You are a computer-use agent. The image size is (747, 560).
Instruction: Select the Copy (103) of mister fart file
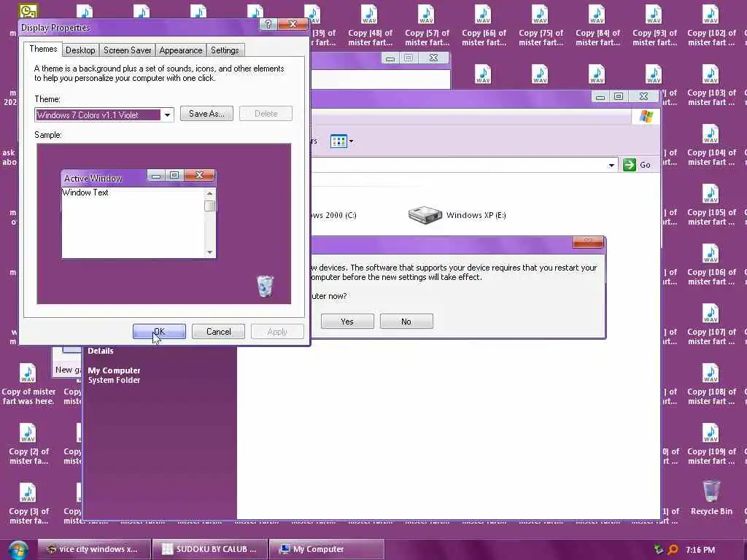(711, 86)
